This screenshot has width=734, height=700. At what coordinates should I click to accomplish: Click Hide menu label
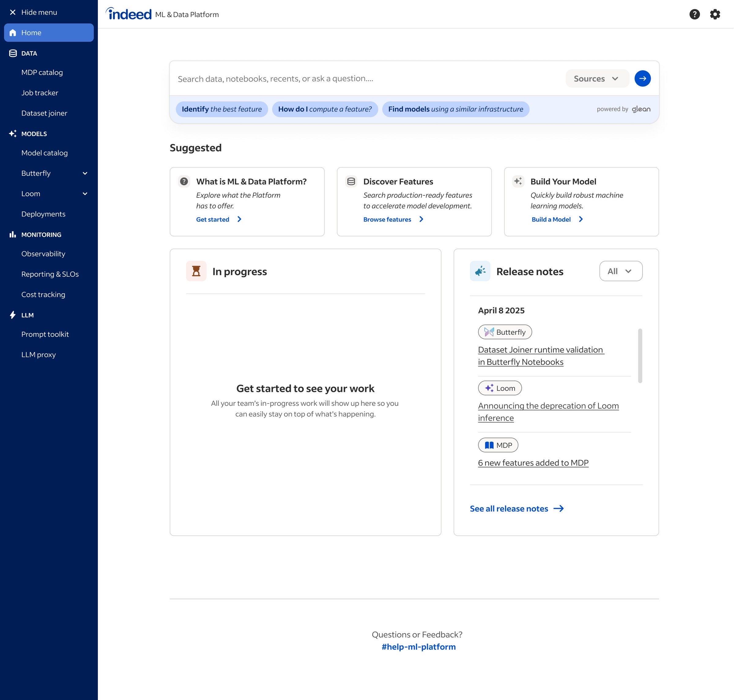point(39,12)
